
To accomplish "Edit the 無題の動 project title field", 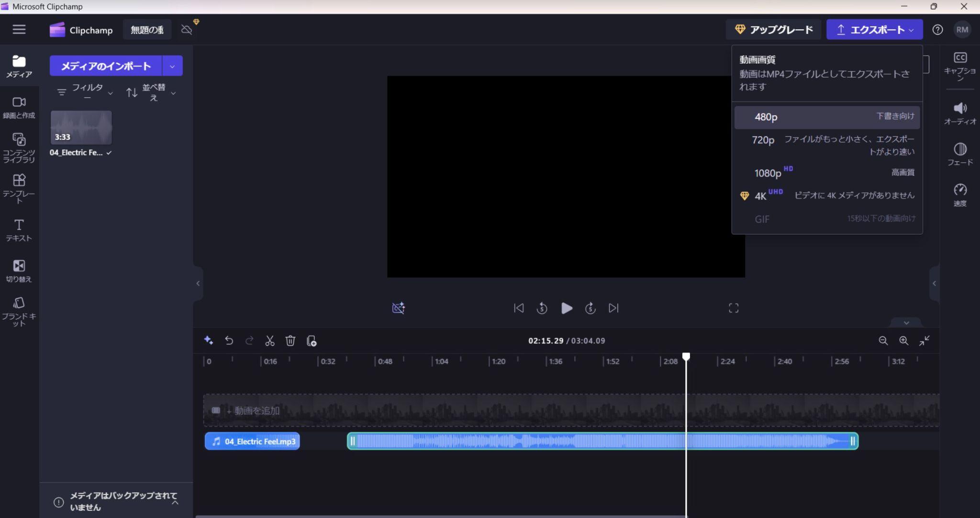I will coord(147,30).
